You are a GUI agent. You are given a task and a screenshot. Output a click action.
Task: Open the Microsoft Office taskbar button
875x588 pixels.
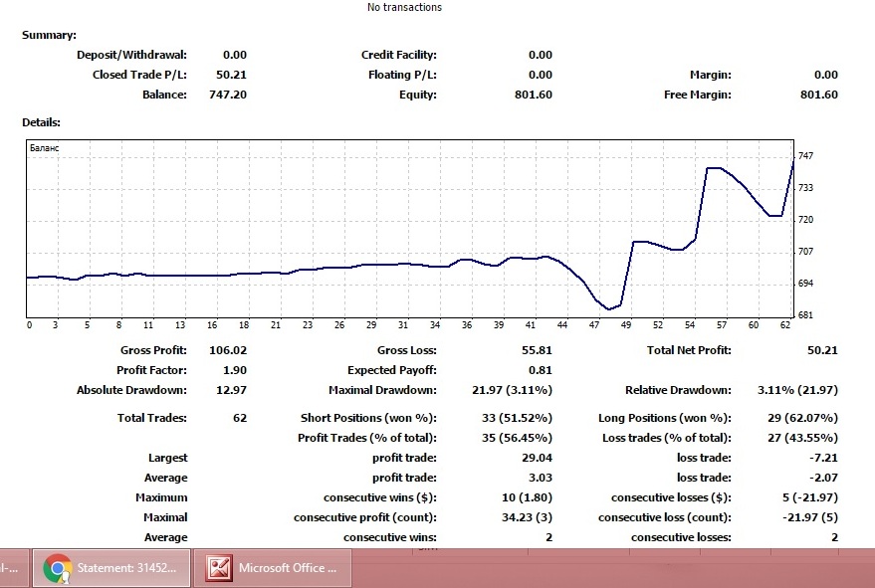pos(274,568)
